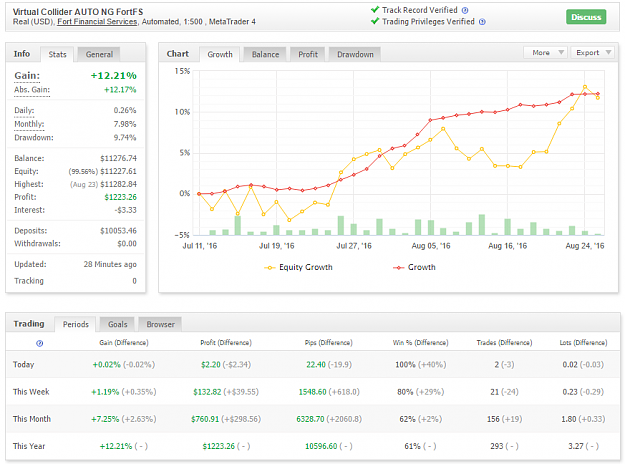Open the Browser tab in Trading
The width and height of the screenshot is (625, 464).
coord(160,324)
